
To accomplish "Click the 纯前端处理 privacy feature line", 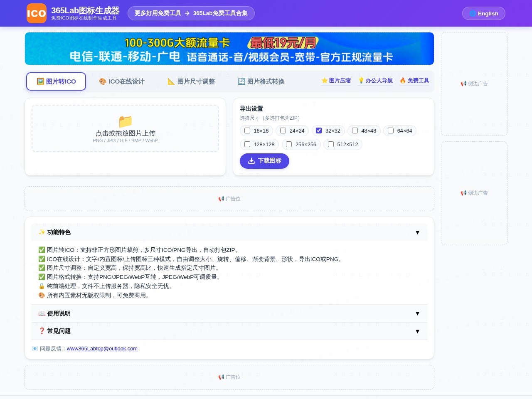I will coord(106,286).
